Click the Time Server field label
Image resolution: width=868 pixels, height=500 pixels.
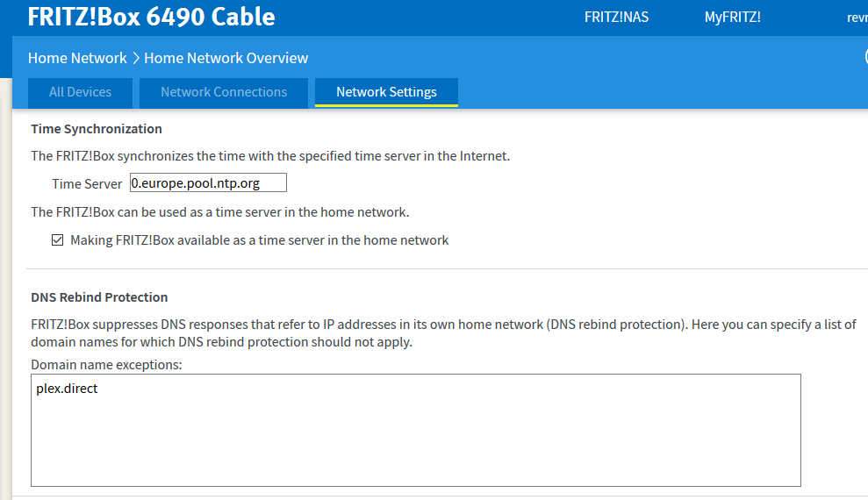click(x=87, y=183)
